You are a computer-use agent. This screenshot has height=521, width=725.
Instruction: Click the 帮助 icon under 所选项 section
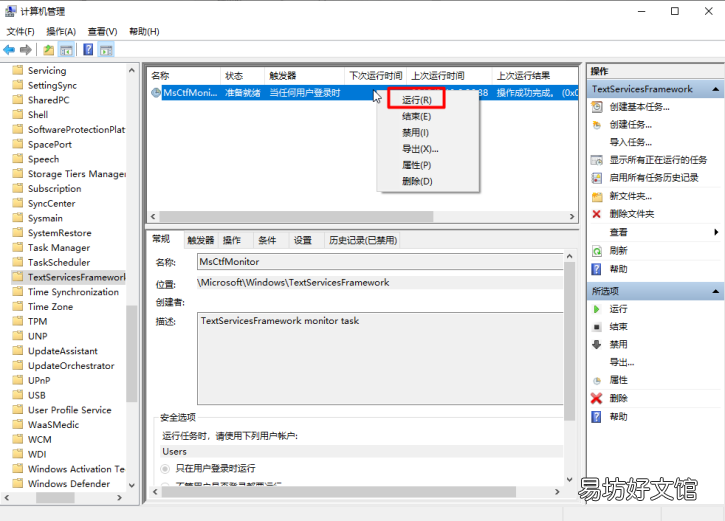[x=596, y=417]
